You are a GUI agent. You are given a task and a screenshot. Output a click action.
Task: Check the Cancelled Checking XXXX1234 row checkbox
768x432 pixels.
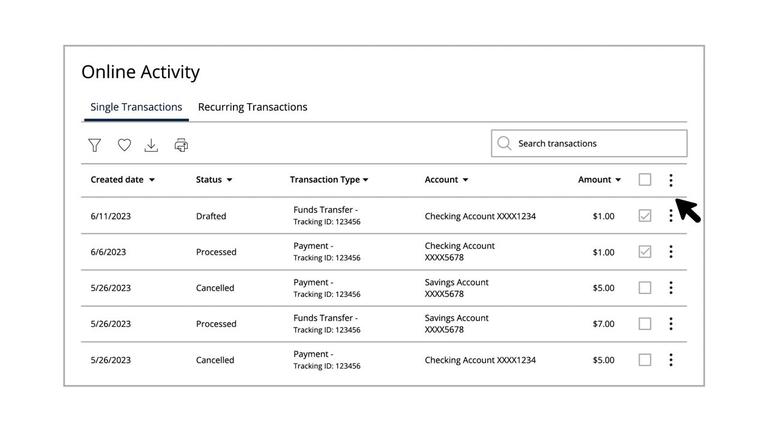pos(645,360)
